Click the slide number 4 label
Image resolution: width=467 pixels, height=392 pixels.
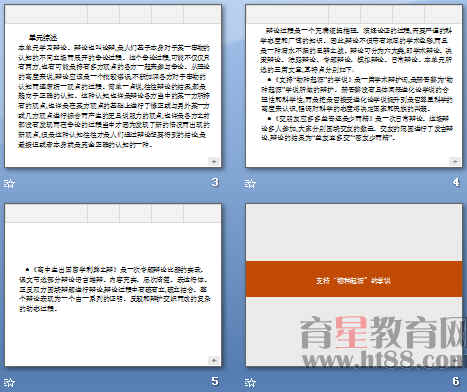456,182
